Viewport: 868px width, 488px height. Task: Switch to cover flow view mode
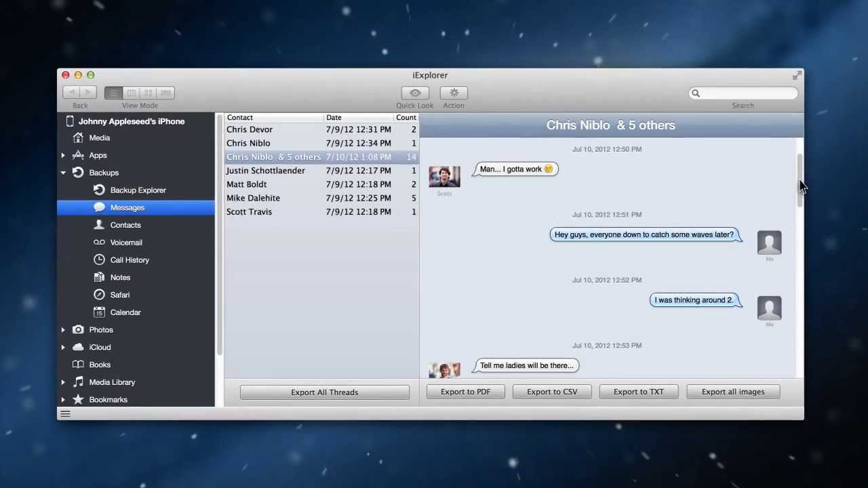pyautogui.click(x=166, y=93)
